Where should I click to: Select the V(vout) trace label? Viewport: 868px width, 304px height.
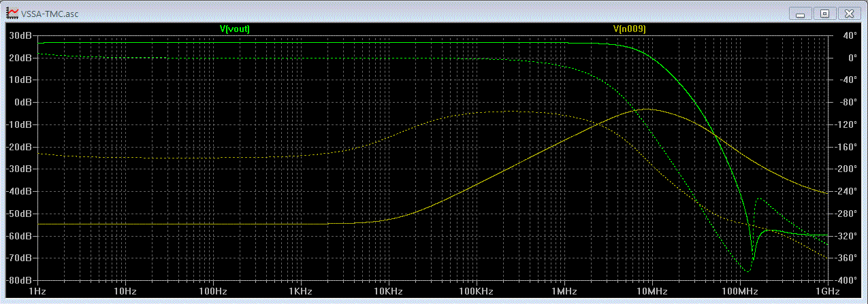click(x=236, y=29)
